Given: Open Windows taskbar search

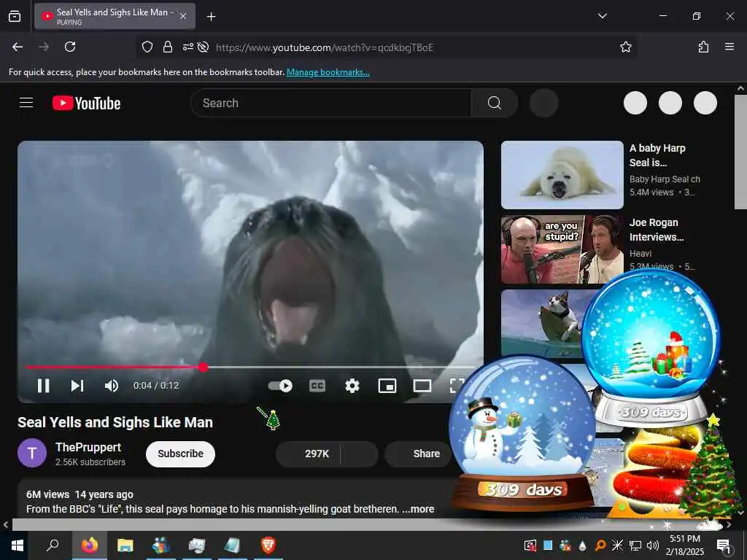Looking at the screenshot, I should point(53,545).
